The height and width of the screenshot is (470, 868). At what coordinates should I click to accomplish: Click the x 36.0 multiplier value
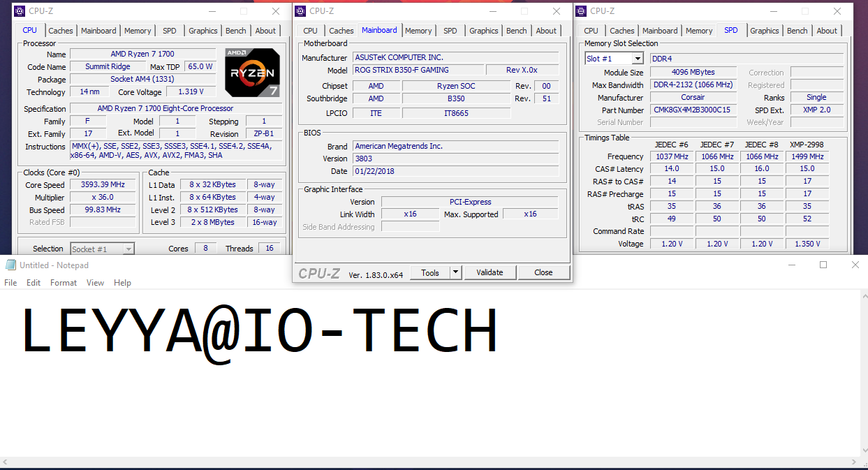(x=103, y=198)
